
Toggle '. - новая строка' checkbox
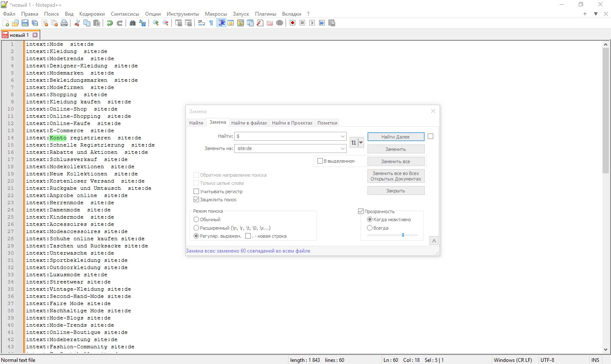pyautogui.click(x=248, y=236)
